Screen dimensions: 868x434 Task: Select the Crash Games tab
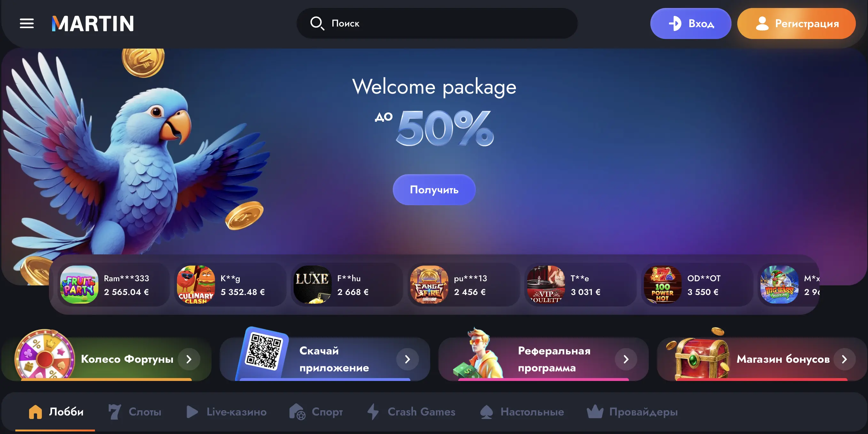point(411,412)
